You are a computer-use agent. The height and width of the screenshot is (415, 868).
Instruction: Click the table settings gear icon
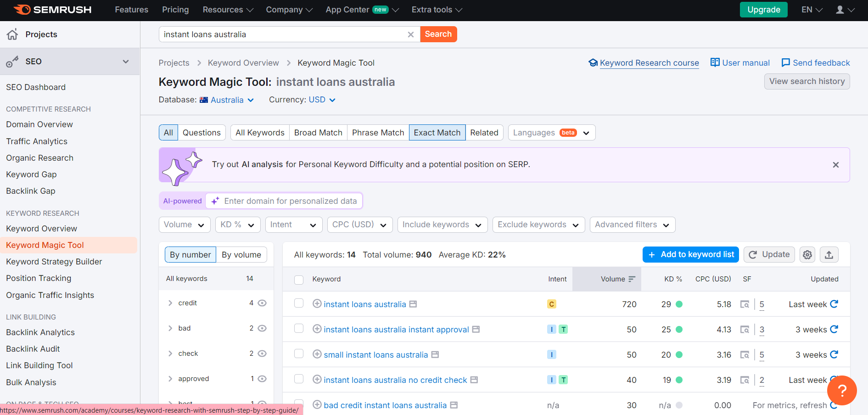807,255
